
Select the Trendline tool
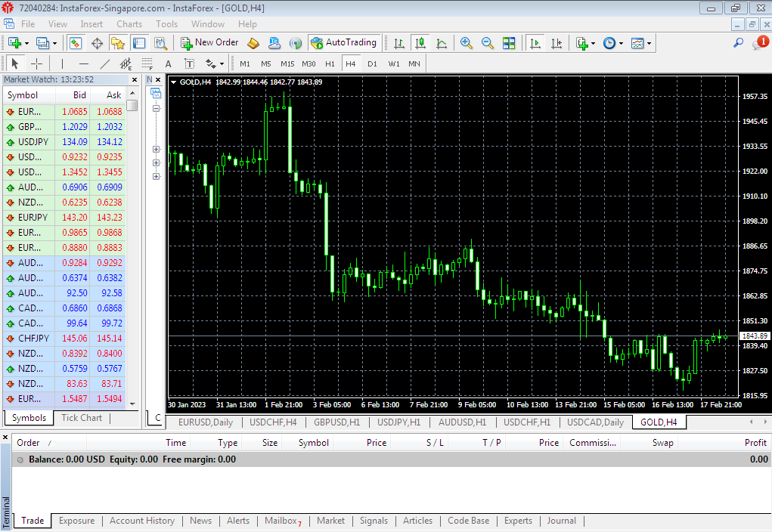(105, 63)
